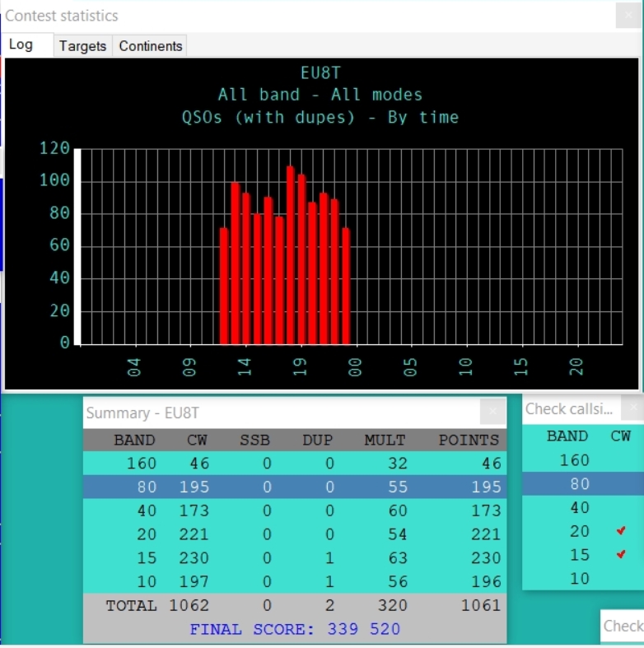This screenshot has height=648, width=644.
Task: Close the Summary - EU8T window
Action: pos(492,412)
